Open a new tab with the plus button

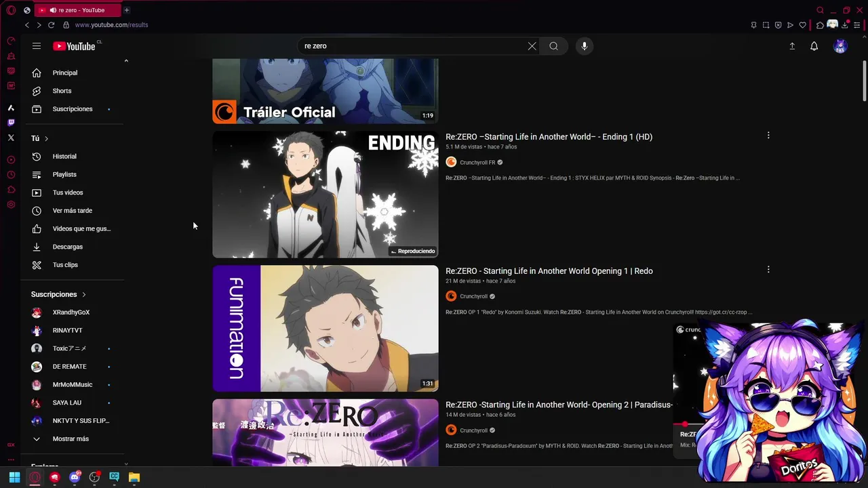[126, 10]
